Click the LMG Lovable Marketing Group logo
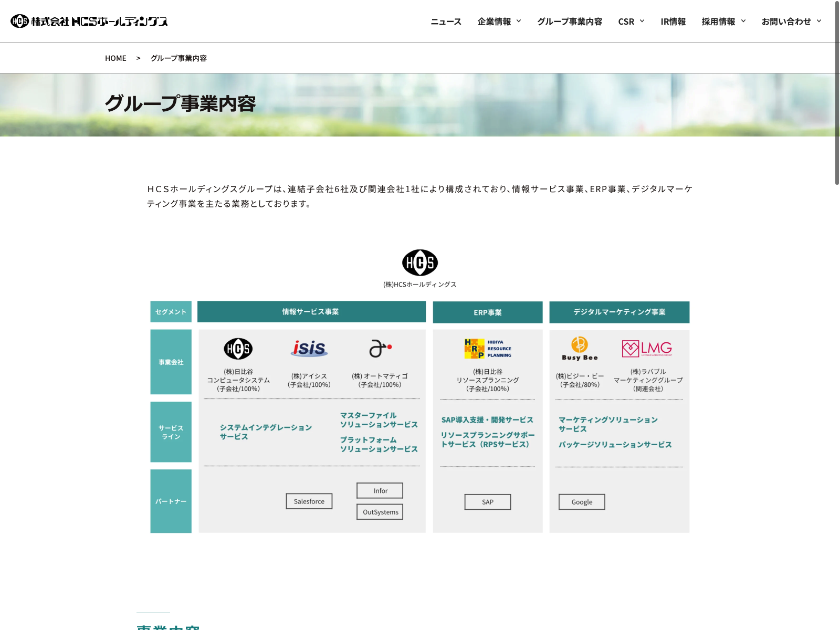Image resolution: width=840 pixels, height=630 pixels. pyautogui.click(x=647, y=349)
